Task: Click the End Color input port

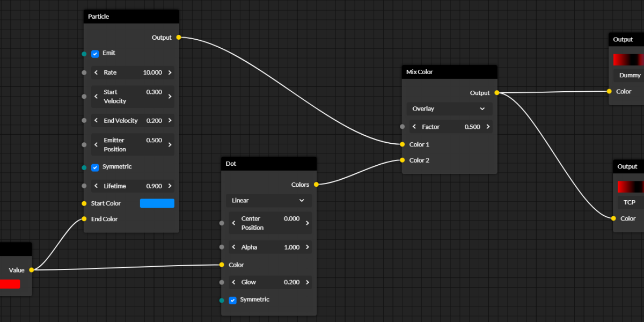Action: point(84,219)
